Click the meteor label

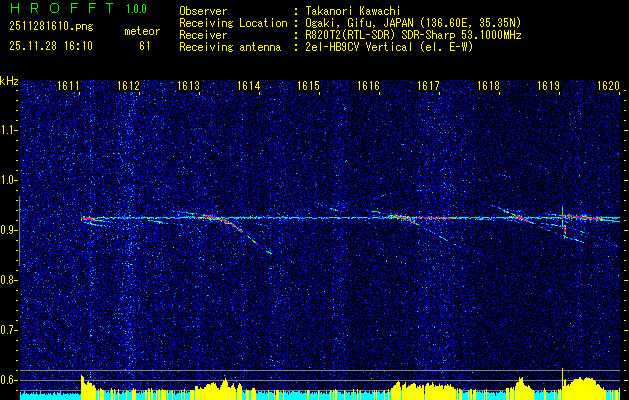click(142, 31)
